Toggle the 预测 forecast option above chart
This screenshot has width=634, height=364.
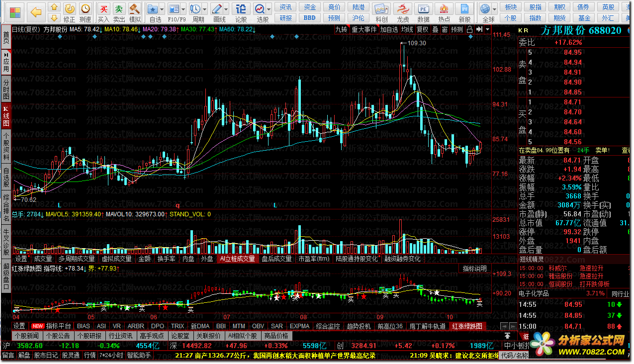tap(457, 29)
